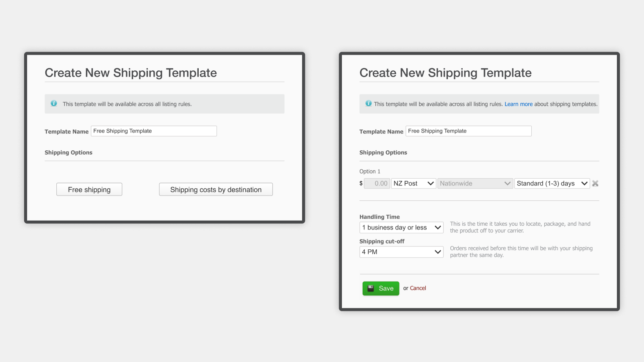Remove Option 1 with the X icon
Screen dimensions: 644x362
(x=595, y=183)
